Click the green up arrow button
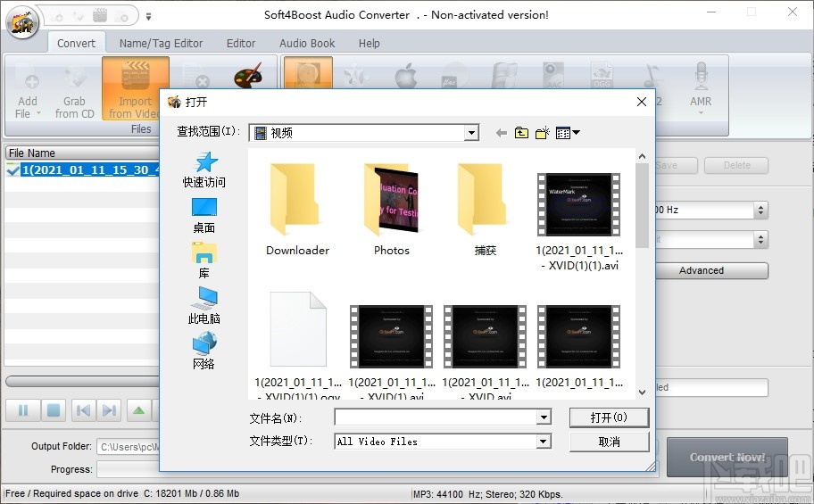 [138, 410]
